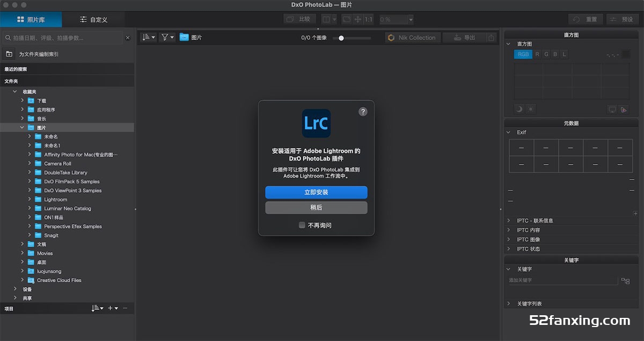Select the pan move tool icon
Image resolution: width=644 pixels, height=341 pixels.
[357, 19]
